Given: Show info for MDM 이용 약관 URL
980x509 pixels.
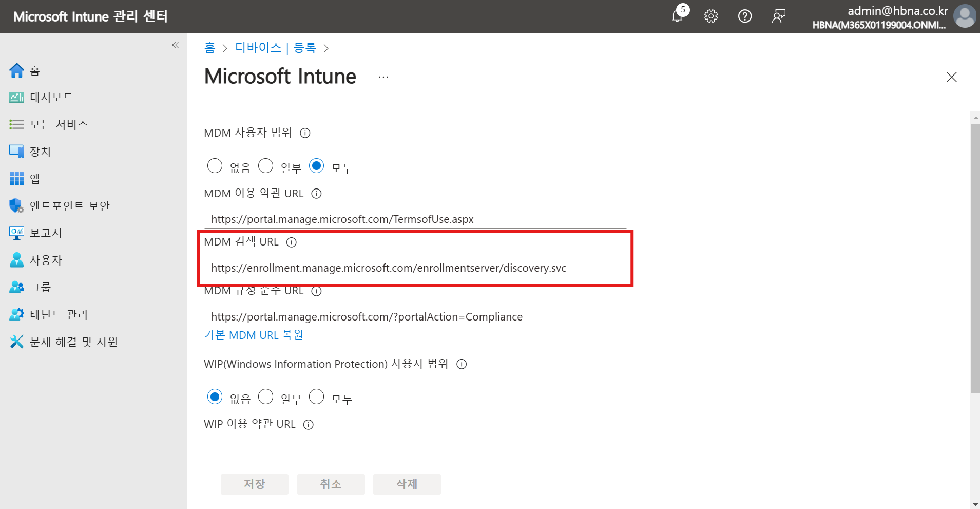Looking at the screenshot, I should coord(317,194).
